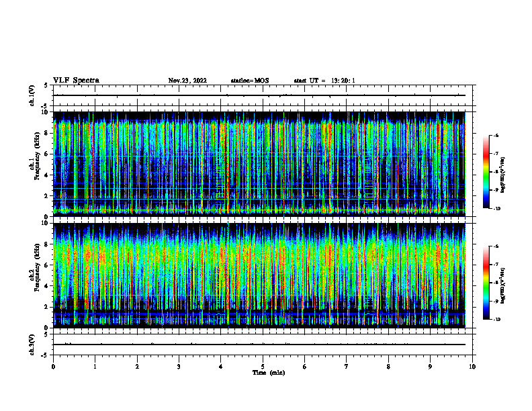Viewport: 532px width, 411px height.
Task: Click the ch.2 color bar log(PSD) unit label
Action: 503,285
